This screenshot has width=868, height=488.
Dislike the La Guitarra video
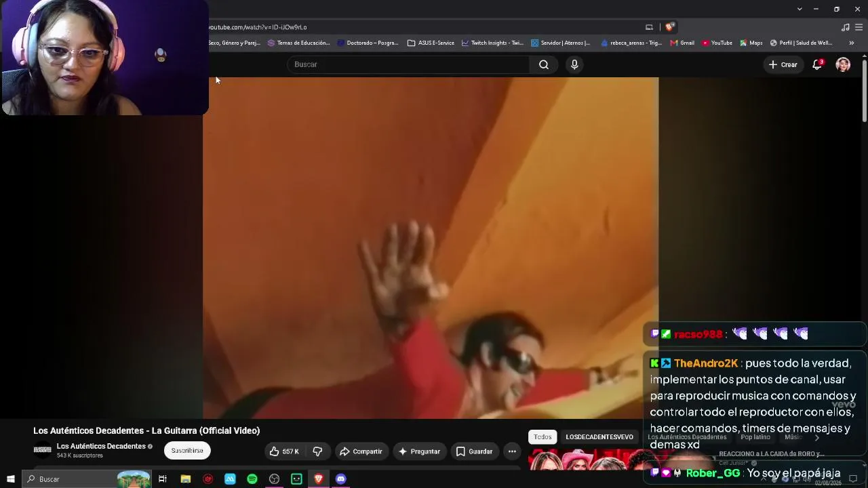317,451
